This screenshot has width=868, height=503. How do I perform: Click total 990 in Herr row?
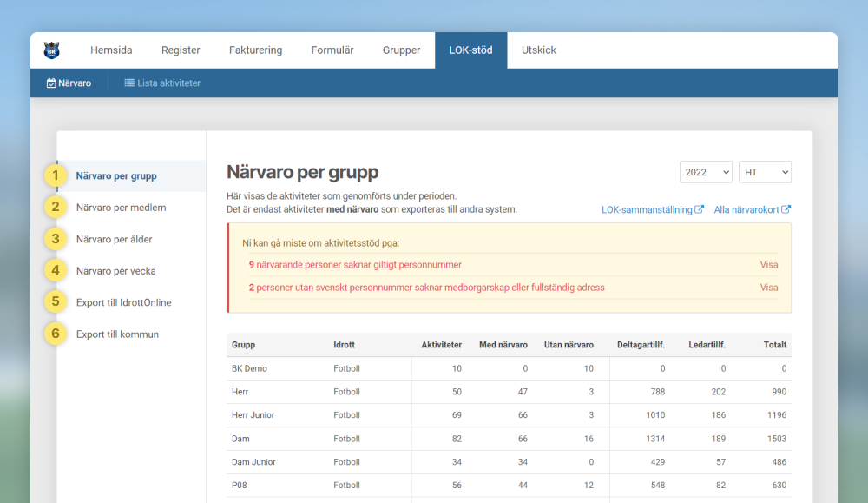[x=779, y=392]
